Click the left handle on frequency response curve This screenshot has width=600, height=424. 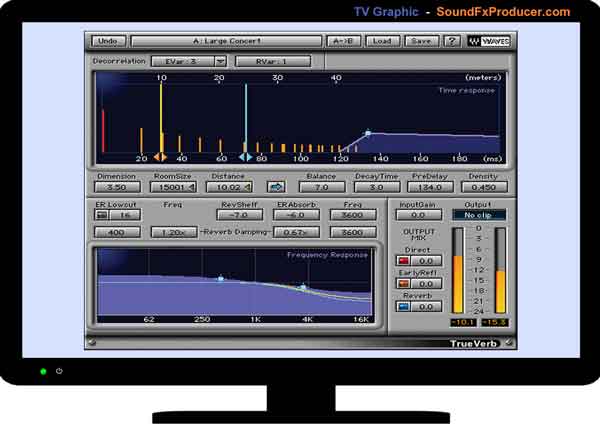(x=220, y=278)
